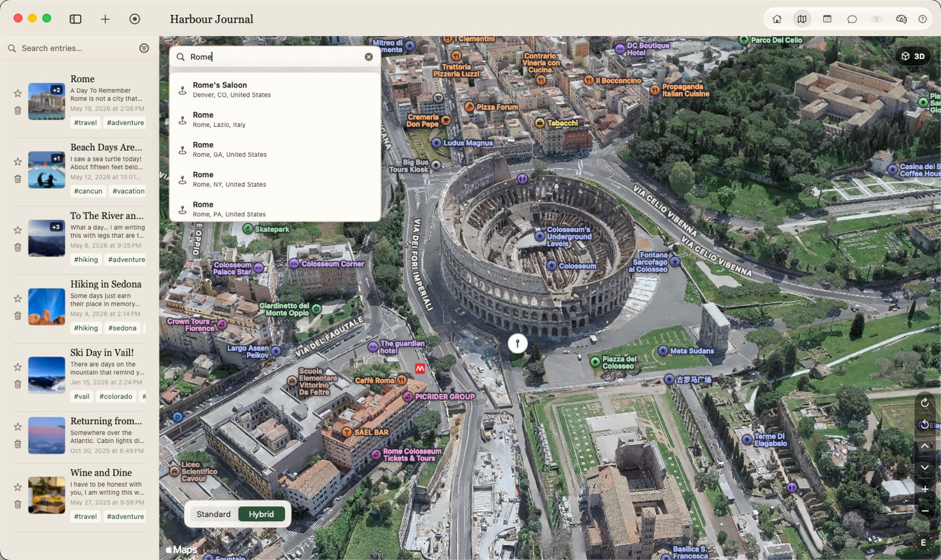The image size is (941, 560).
Task: Open the calendar stats view icon
Action: point(827,19)
